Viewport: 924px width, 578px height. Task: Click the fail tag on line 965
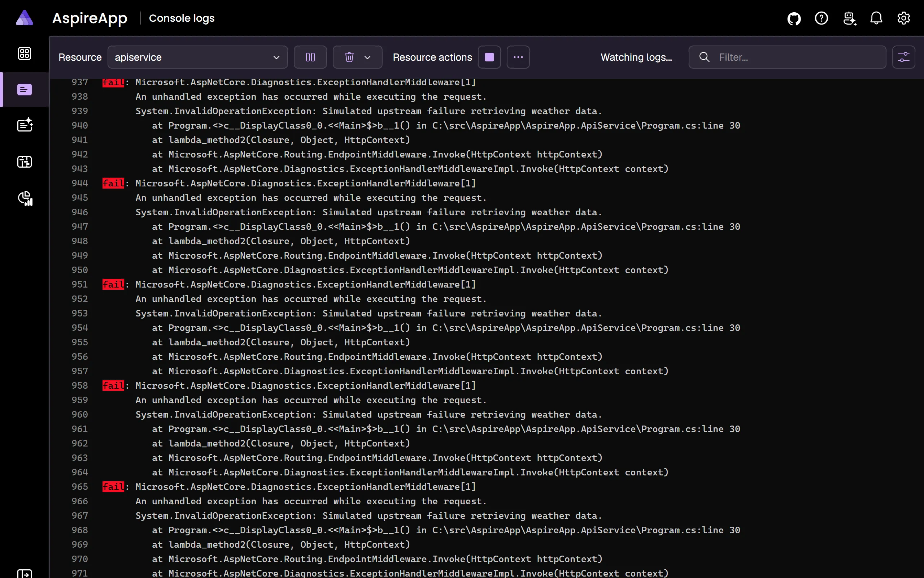click(113, 487)
